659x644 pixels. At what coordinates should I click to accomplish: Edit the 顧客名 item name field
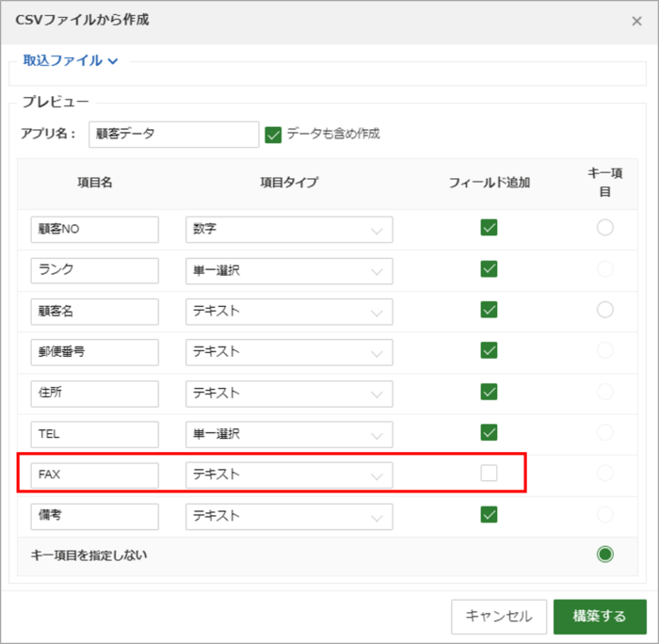click(x=94, y=312)
